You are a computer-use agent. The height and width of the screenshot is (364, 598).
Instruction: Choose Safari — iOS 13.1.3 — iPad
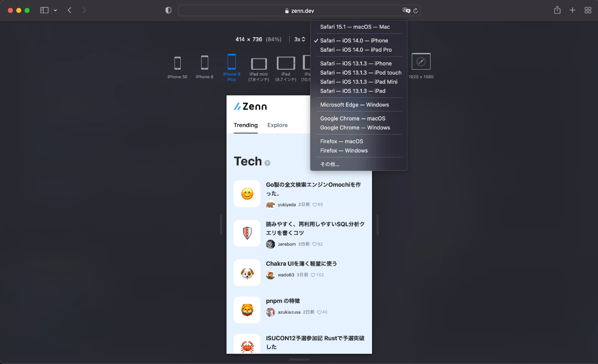click(x=359, y=91)
